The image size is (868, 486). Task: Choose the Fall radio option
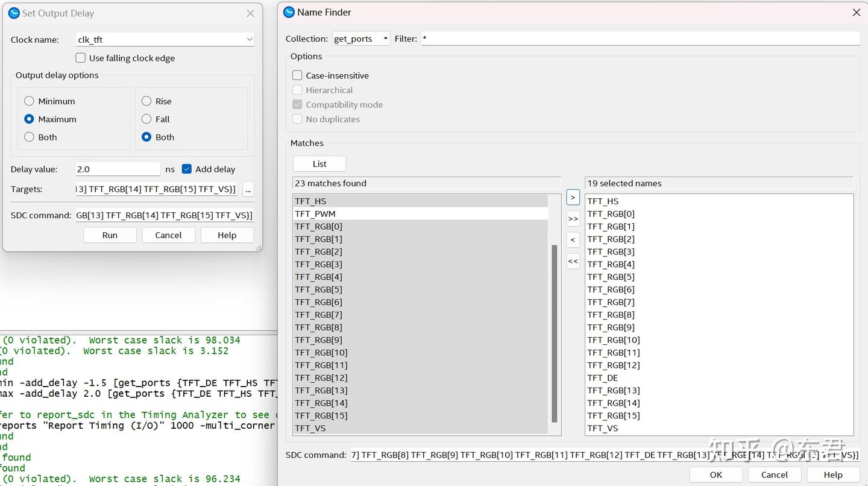[146, 119]
